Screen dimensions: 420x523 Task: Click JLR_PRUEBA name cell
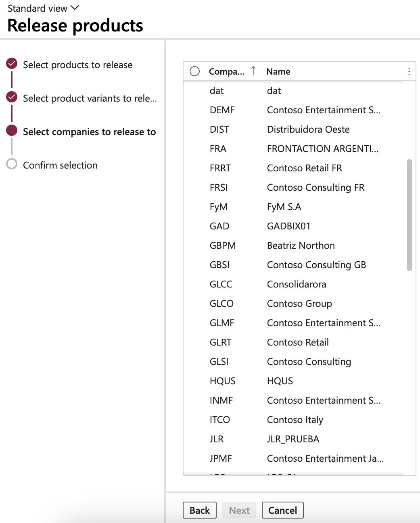(293, 439)
